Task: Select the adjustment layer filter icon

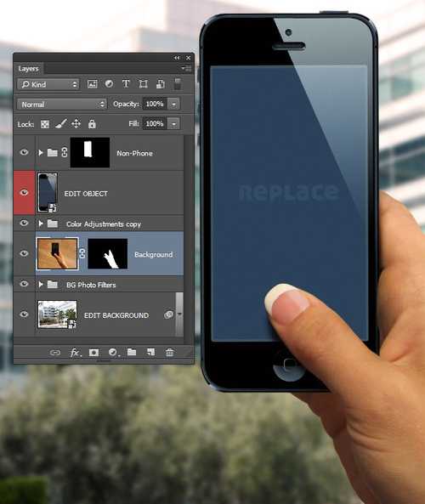Action: point(110,84)
